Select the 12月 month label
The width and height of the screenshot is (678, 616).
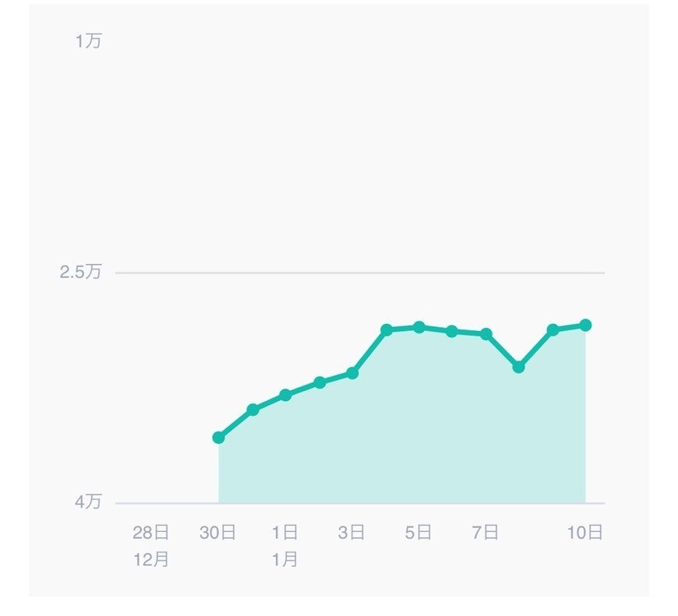click(151, 559)
